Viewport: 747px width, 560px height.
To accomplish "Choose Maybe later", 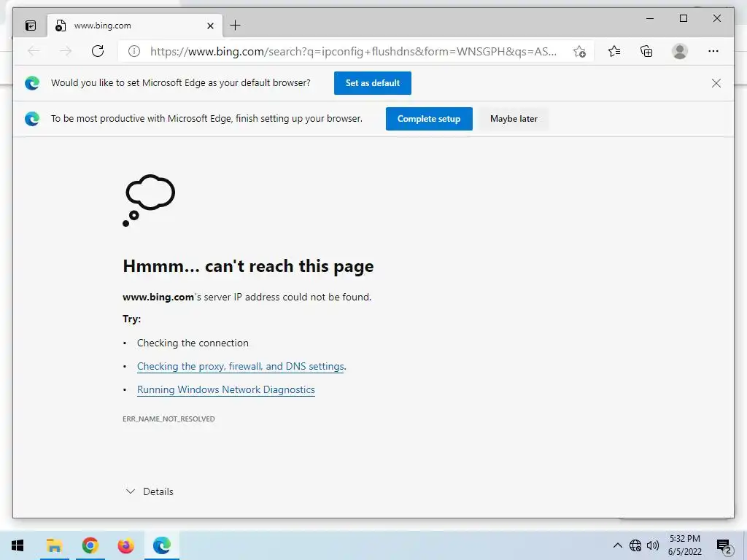I will (x=514, y=119).
